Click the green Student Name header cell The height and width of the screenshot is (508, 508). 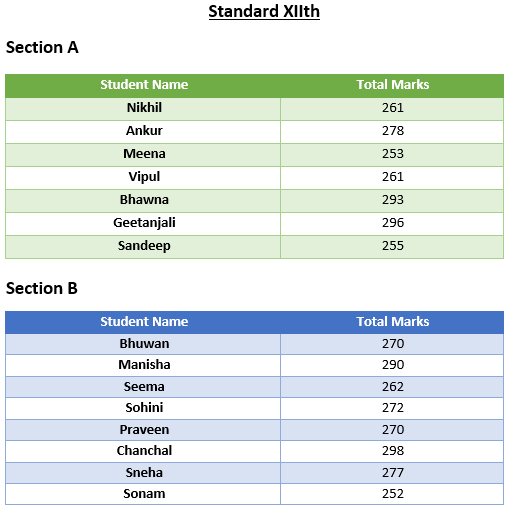[x=143, y=86]
